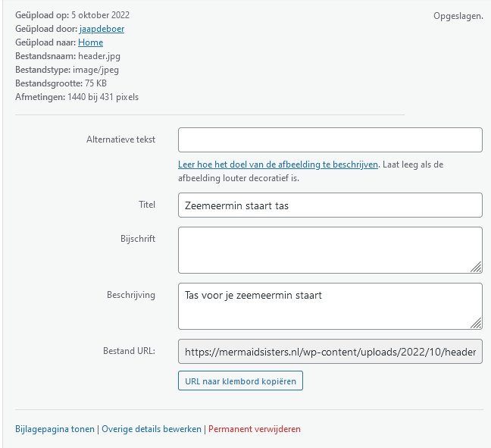Click URL naar klembord kopiëren button
Screen dimensions: 491x448
(x=240, y=381)
